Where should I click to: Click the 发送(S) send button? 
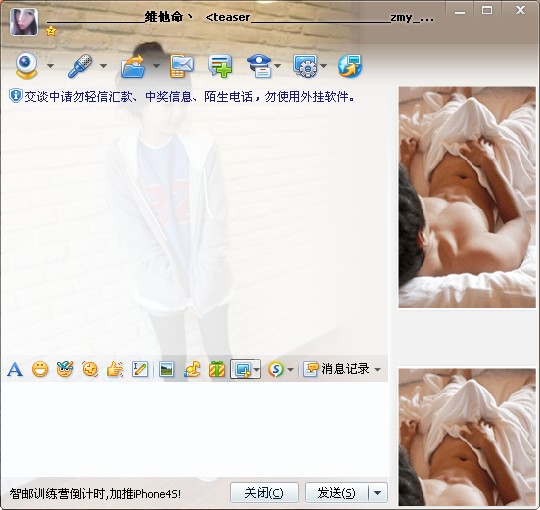pyautogui.click(x=336, y=493)
